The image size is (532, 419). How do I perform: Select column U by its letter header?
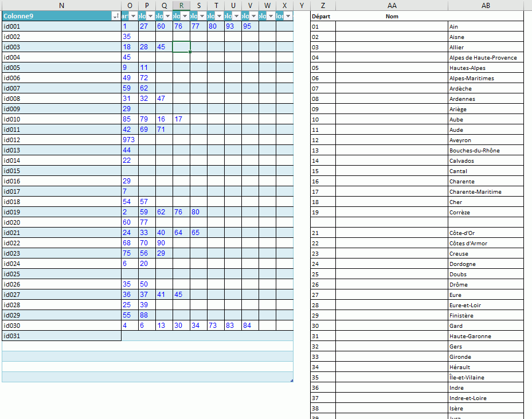coord(233,5)
